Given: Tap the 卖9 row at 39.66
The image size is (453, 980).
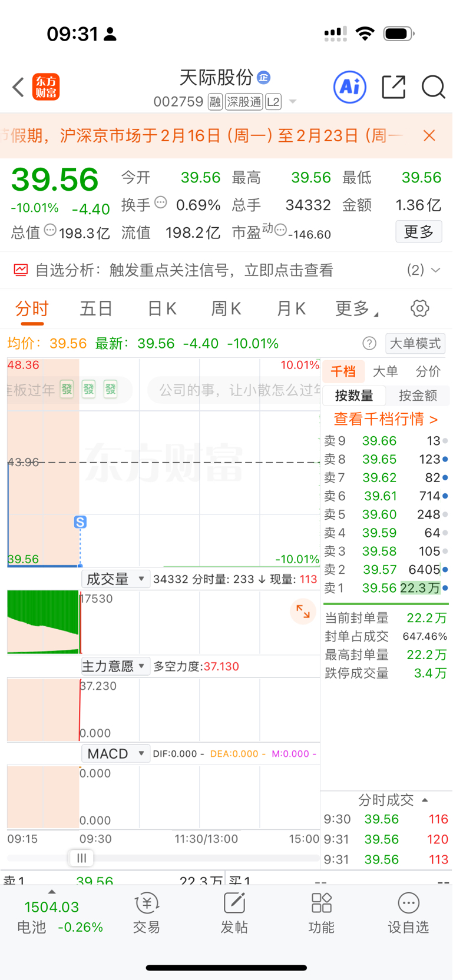Looking at the screenshot, I should (x=386, y=441).
